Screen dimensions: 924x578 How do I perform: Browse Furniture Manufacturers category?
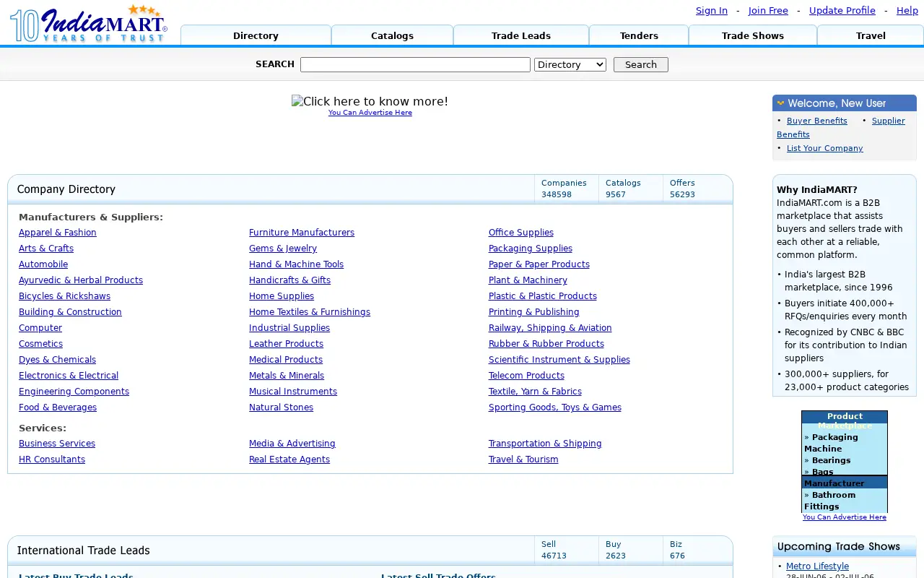click(302, 233)
